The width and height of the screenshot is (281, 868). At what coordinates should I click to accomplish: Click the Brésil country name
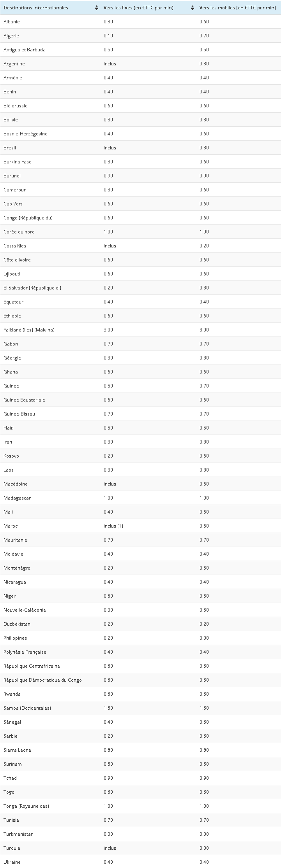tap(10, 148)
